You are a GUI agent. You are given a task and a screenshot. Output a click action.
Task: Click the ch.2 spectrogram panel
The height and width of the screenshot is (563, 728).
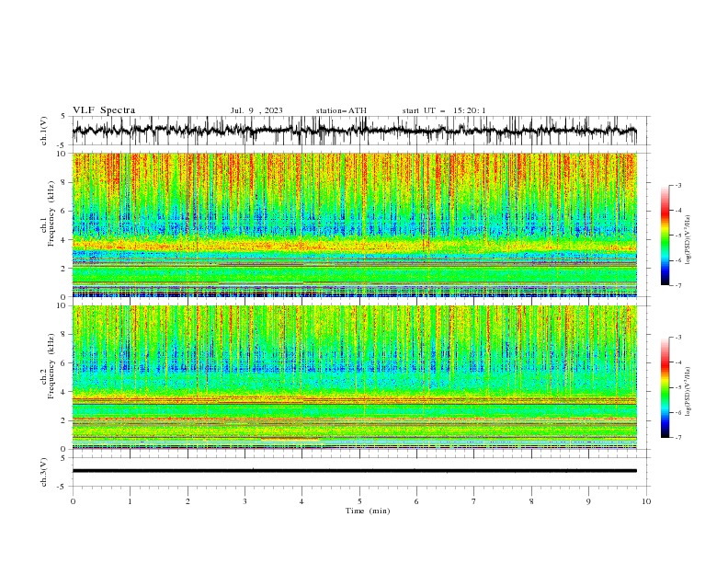click(354, 377)
